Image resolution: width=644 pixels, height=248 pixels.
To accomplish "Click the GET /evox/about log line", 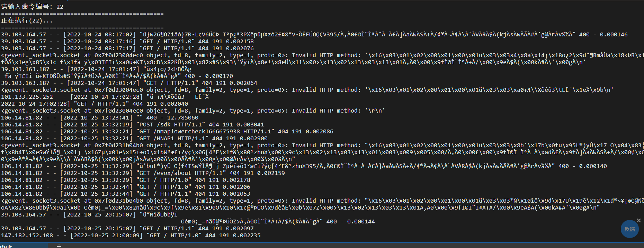I will click(x=143, y=173).
